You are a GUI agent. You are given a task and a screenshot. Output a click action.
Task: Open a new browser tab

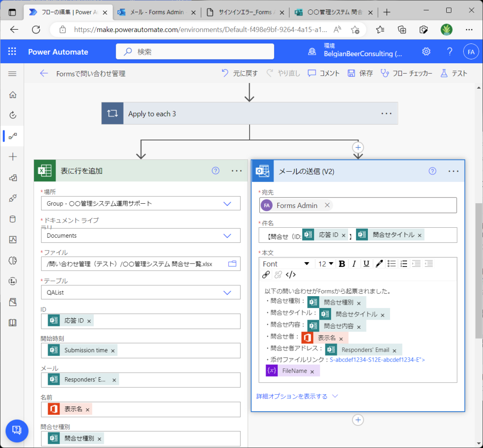point(387,12)
